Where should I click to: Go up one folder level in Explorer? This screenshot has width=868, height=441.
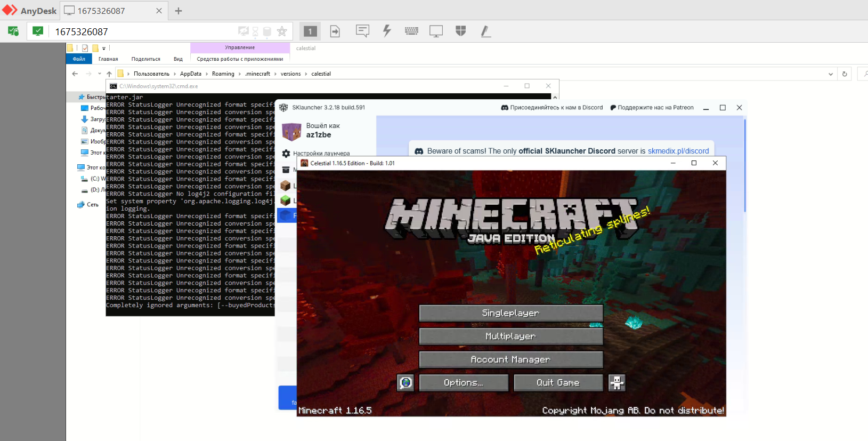(x=109, y=74)
